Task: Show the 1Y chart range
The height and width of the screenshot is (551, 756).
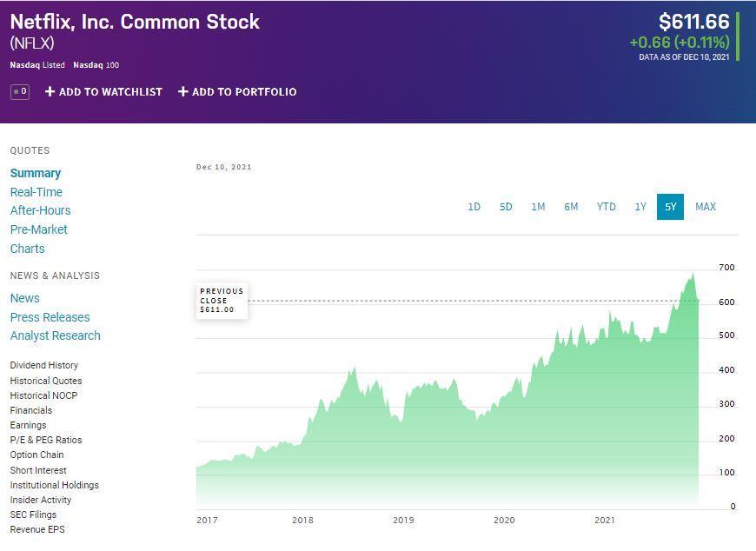Action: pos(640,207)
